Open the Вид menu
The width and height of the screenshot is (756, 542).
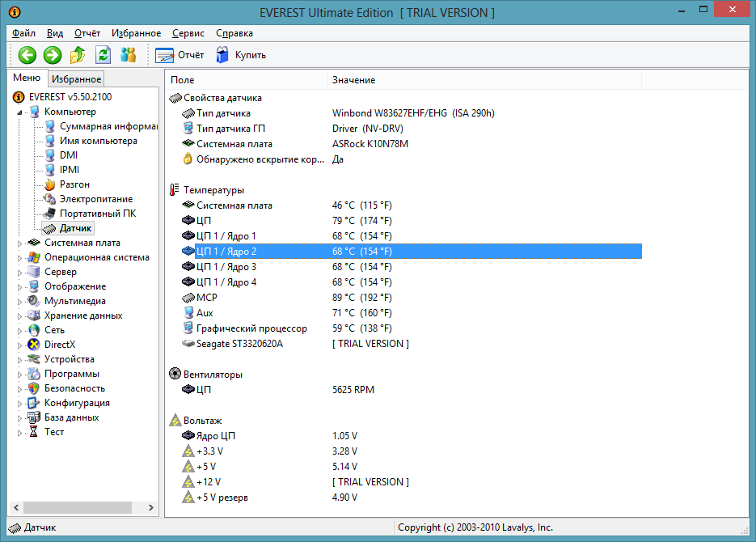pos(55,33)
